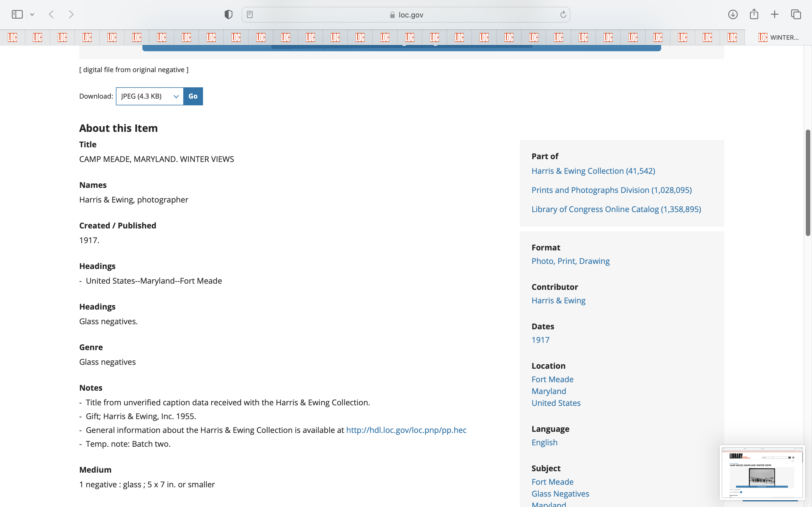The width and height of the screenshot is (812, 507).
Task: Show downloads with the download icon
Action: click(733, 14)
